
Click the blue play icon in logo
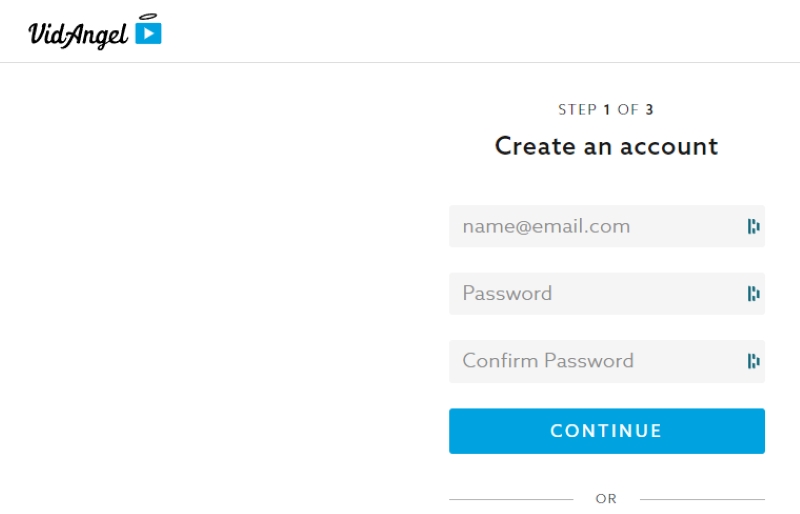click(x=148, y=34)
